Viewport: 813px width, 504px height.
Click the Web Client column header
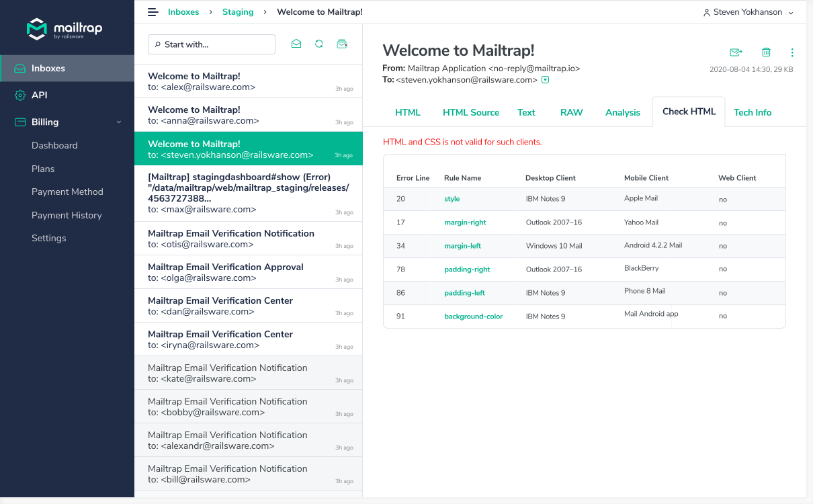pos(737,178)
